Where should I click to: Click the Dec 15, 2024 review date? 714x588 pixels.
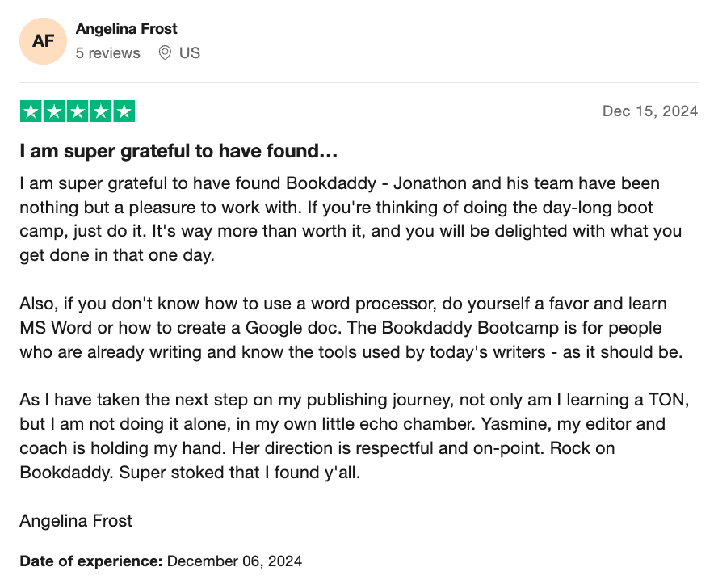click(x=649, y=111)
